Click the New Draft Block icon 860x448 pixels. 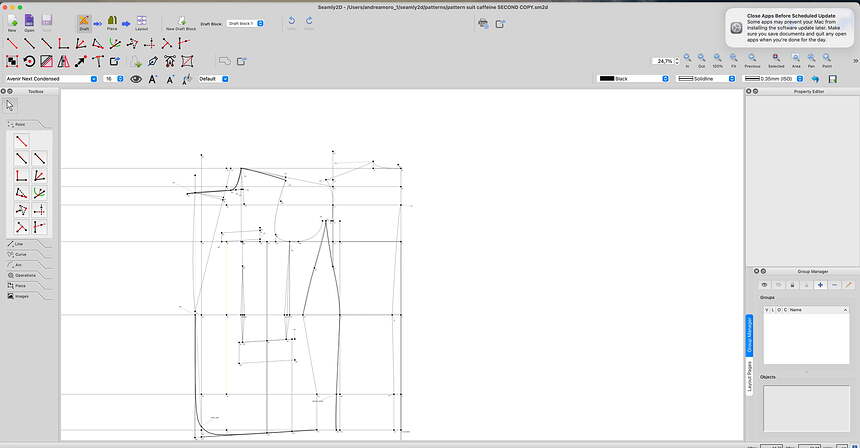coord(181,22)
